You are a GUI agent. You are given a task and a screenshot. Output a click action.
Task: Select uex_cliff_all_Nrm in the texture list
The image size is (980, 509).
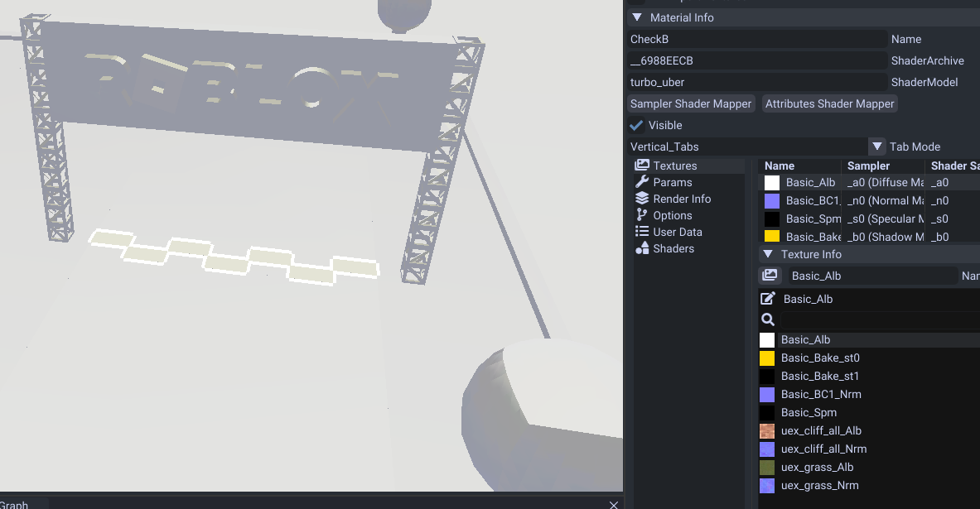coord(869,449)
